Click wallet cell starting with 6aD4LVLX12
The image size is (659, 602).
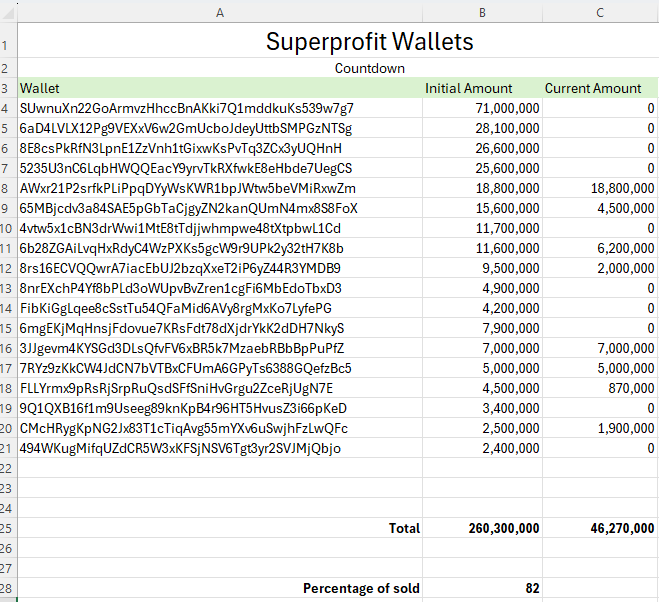click(220, 128)
